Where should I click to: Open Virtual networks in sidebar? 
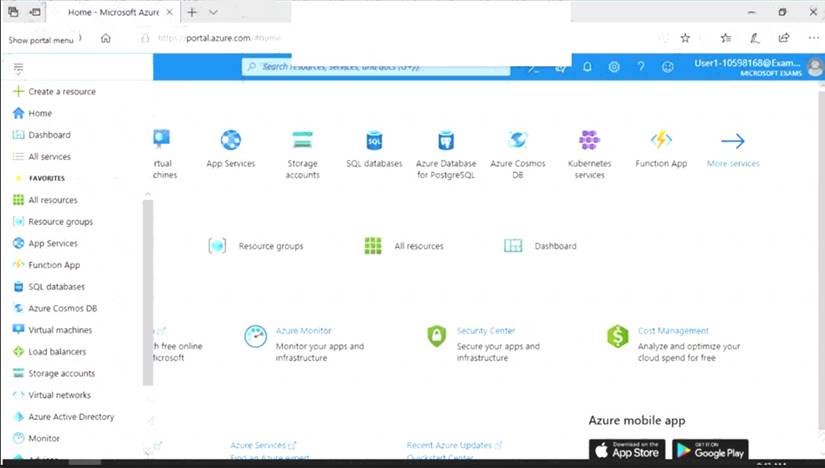click(x=52, y=394)
